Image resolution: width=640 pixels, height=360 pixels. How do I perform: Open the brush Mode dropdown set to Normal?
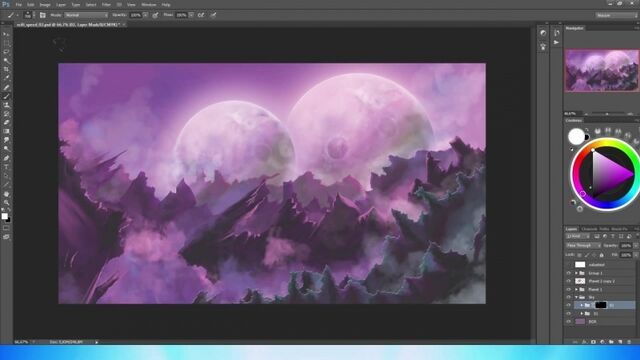[x=86, y=15]
